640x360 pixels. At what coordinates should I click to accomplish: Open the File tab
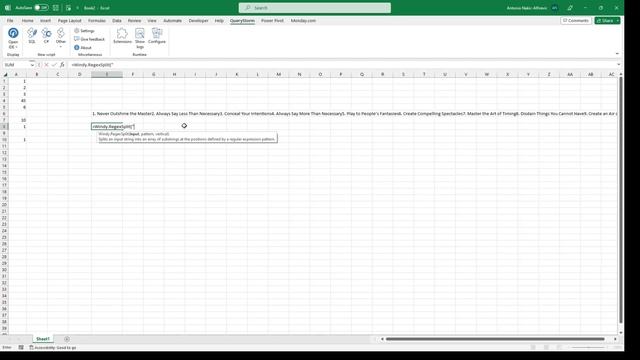(x=10, y=20)
